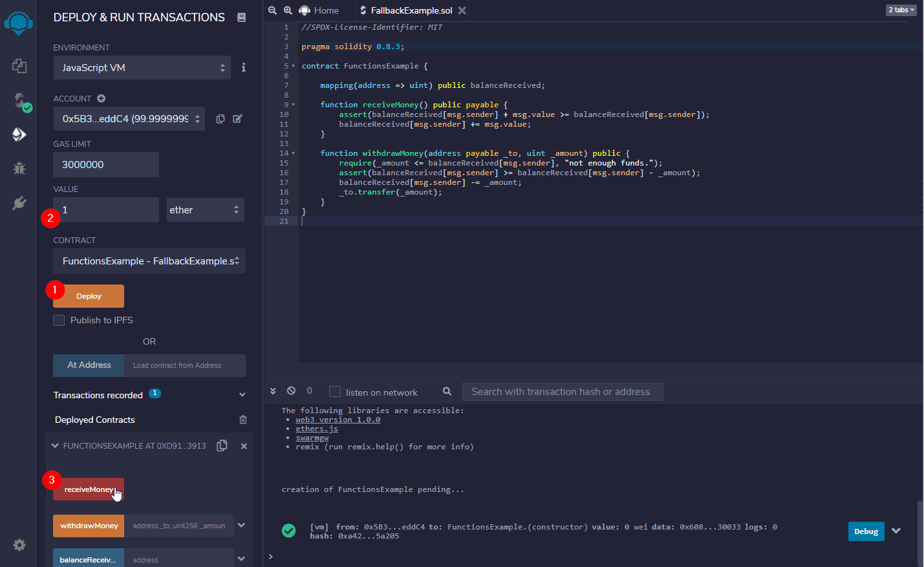Click the balanceReceived getter button

point(88,559)
